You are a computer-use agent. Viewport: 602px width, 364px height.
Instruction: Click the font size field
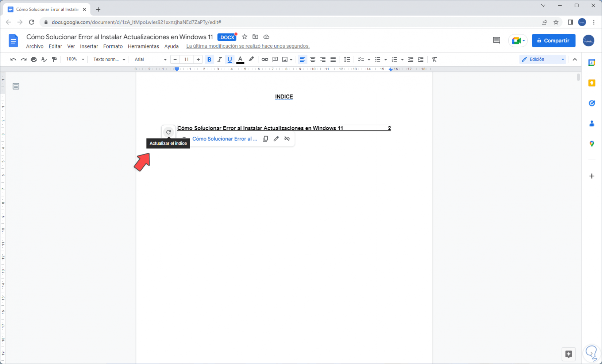186,59
